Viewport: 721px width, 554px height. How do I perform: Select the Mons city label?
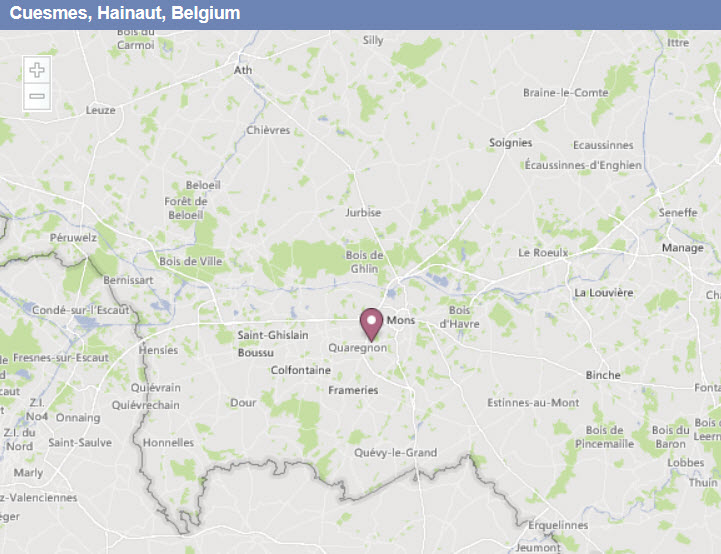pyautogui.click(x=401, y=320)
